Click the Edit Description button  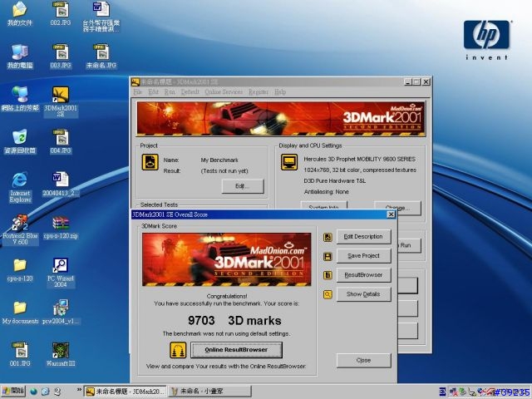(364, 237)
